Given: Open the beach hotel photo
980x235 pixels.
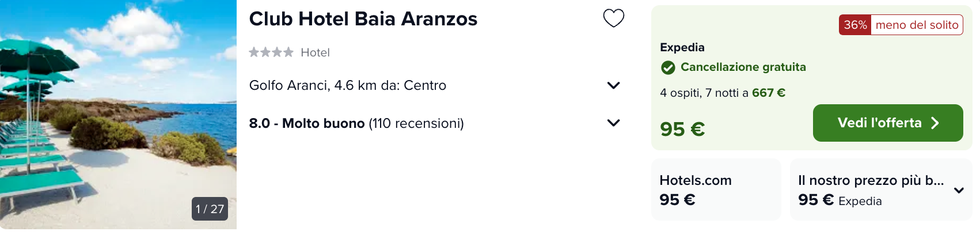Looking at the screenshot, I should click(x=118, y=115).
